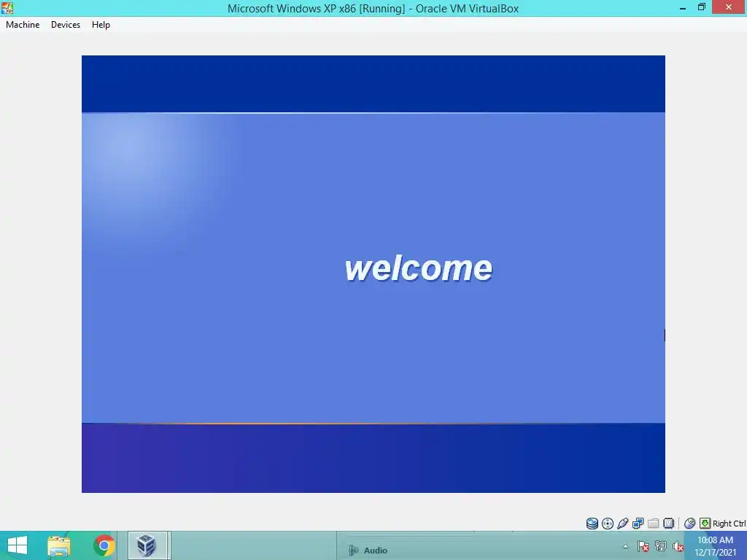Click the Audio toolbar on the taskbar

[x=368, y=551]
